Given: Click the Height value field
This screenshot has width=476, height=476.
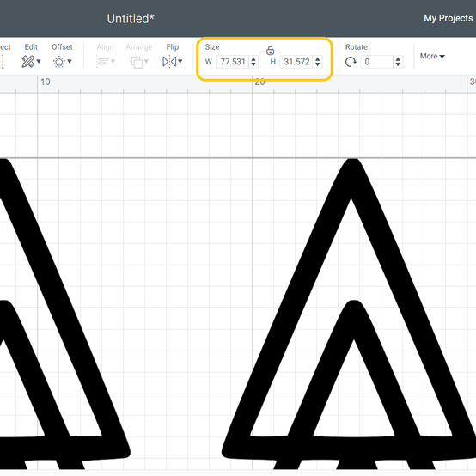Looking at the screenshot, I should pos(296,62).
